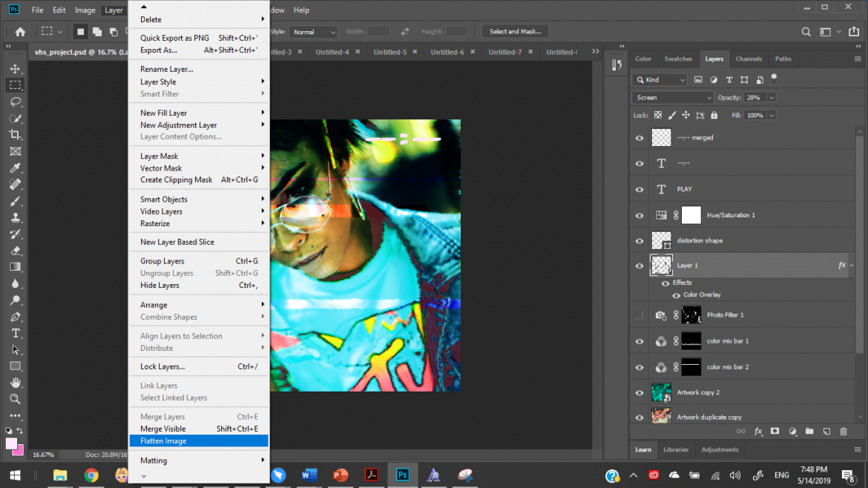Screen dimensions: 868x488
Task: Launch Google Chrome from the taskbar
Action: tap(91, 475)
